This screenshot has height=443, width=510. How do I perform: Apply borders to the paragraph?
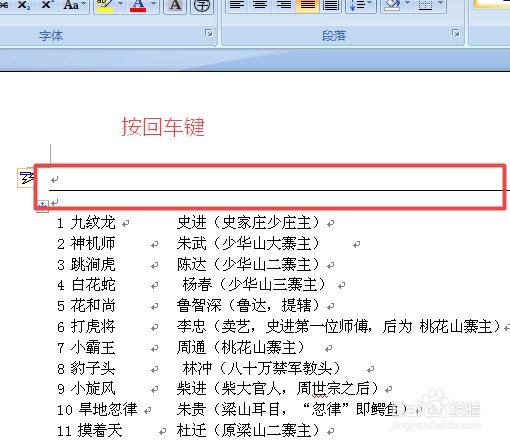pyautogui.click(x=426, y=5)
